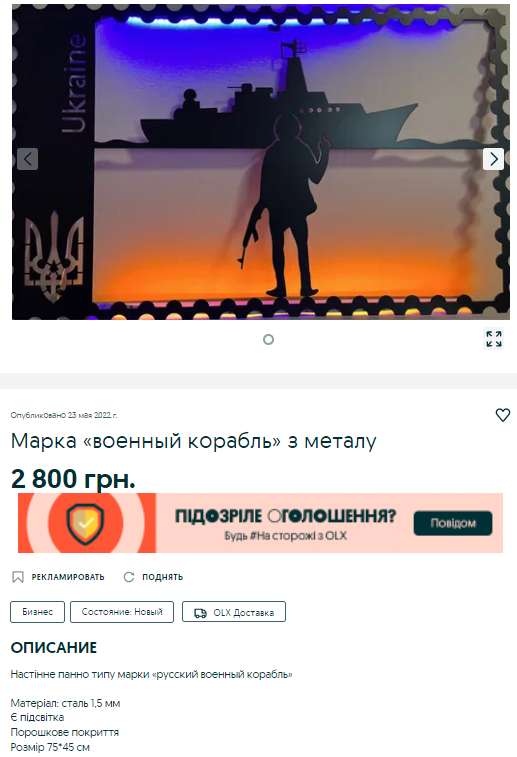517x757 pixels.
Task: Click the gallery pagination dot
Action: [x=268, y=339]
